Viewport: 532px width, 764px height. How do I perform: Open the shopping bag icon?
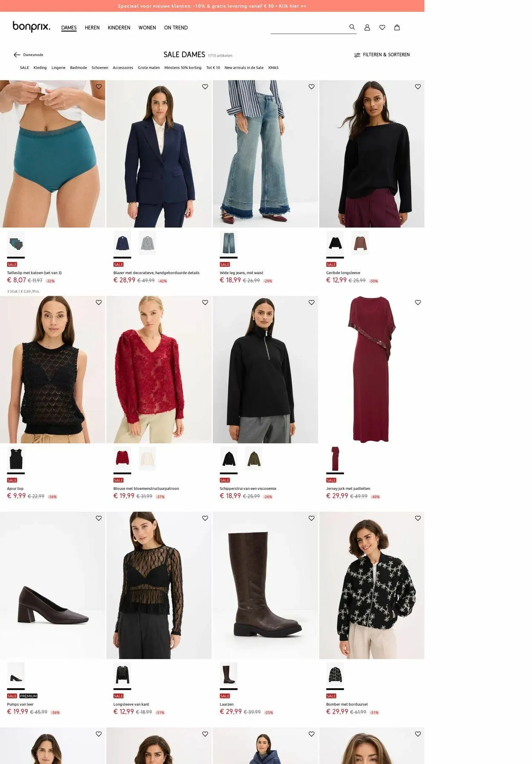click(397, 27)
